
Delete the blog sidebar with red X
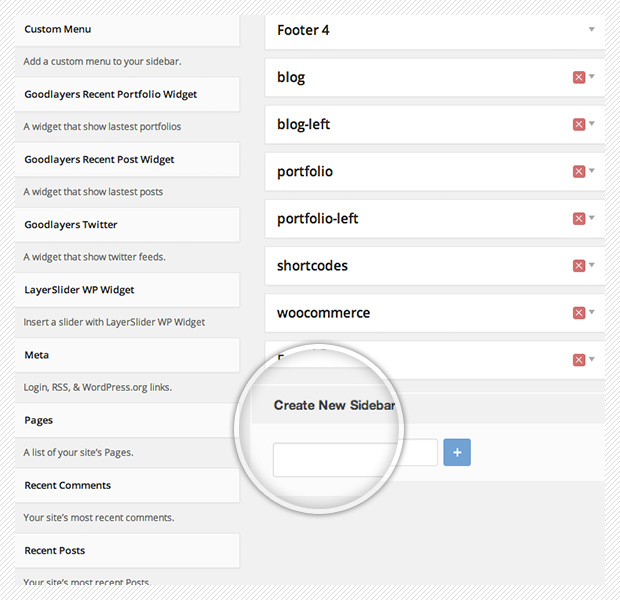pyautogui.click(x=579, y=77)
